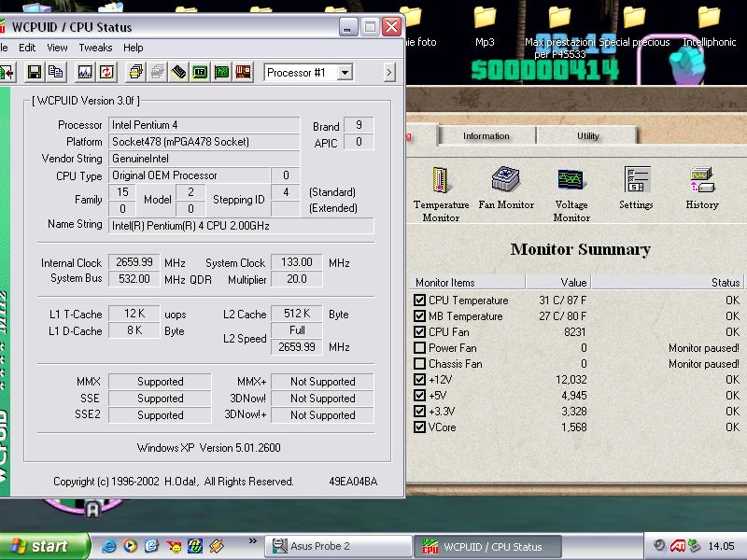The width and height of the screenshot is (747, 560).
Task: Uncheck the +5V monitor checkbox
Action: click(x=419, y=395)
